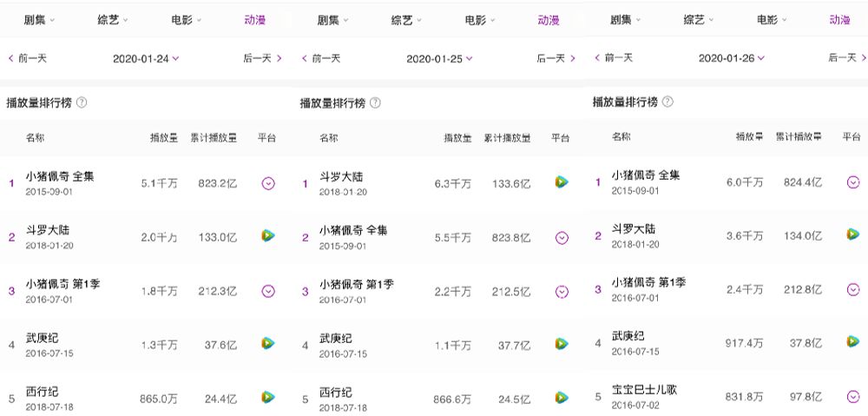Go to 前一天 from 2020-01-24
The height and width of the screenshot is (416, 868).
coord(28,59)
